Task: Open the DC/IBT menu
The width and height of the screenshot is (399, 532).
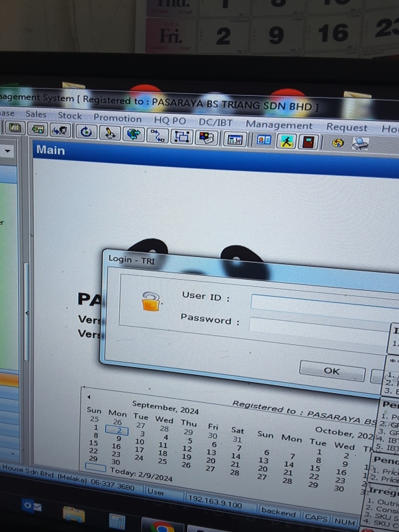Action: point(215,123)
